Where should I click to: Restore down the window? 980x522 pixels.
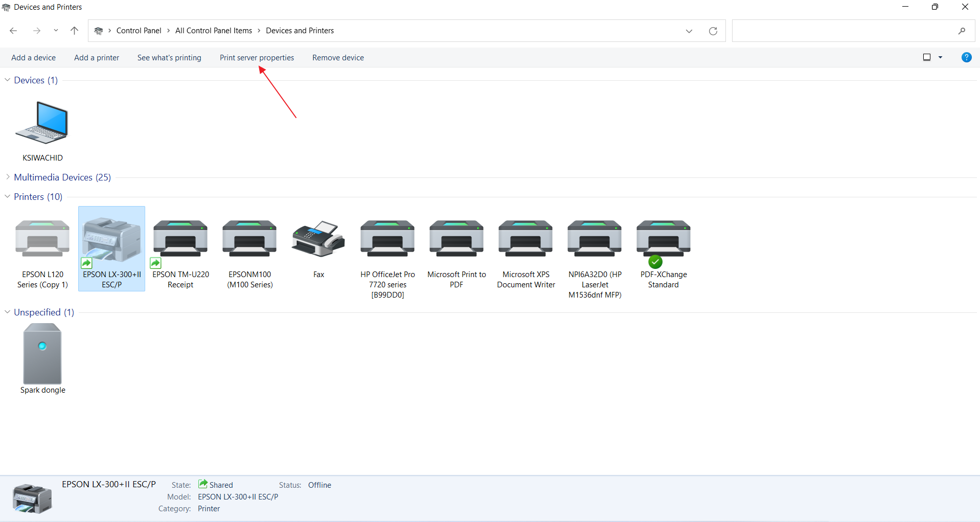(x=935, y=7)
